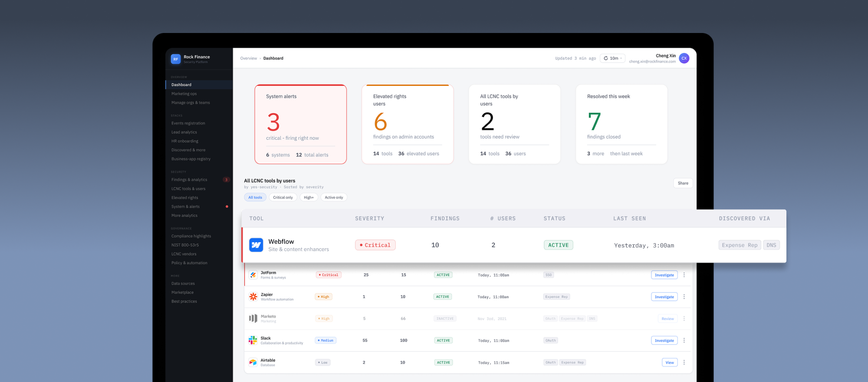Open more options menu for JotForm row
868x382 pixels.
tap(684, 275)
